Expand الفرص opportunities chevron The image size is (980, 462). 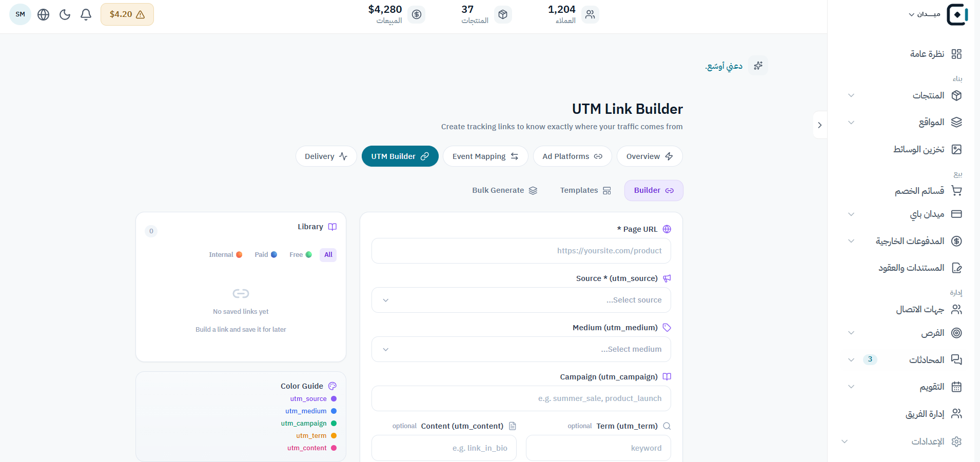coord(851,333)
